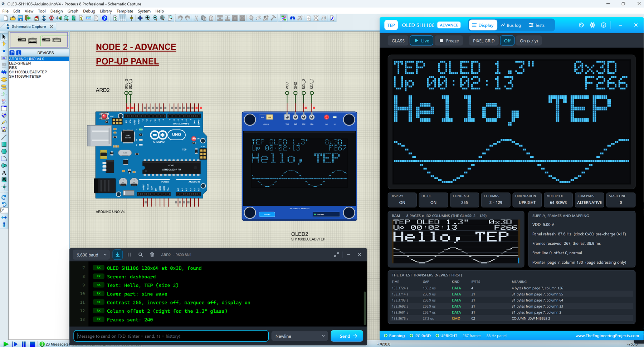Viewport: 644px width, 347px height.
Task: Select ARDUINO UNO V4.0 in the devices list
Action: coord(39,59)
